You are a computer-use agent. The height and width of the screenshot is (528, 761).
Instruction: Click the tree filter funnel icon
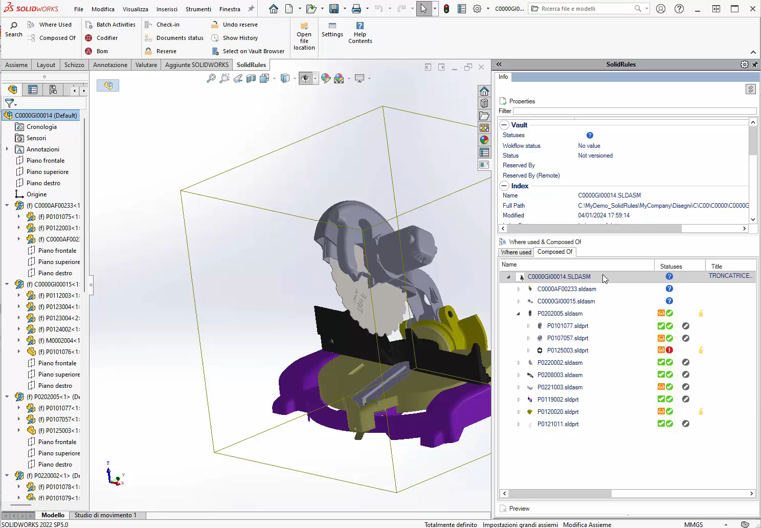point(9,103)
